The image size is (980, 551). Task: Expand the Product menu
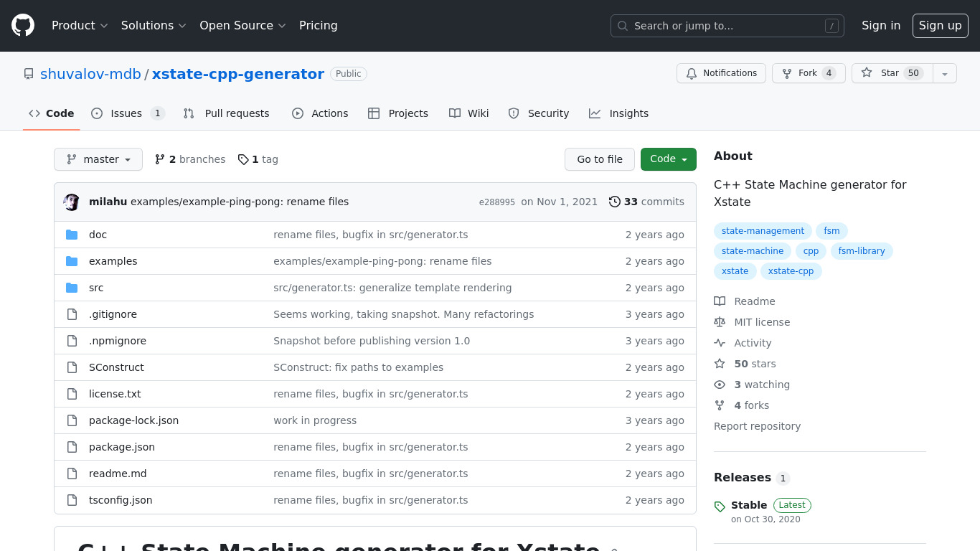80,26
